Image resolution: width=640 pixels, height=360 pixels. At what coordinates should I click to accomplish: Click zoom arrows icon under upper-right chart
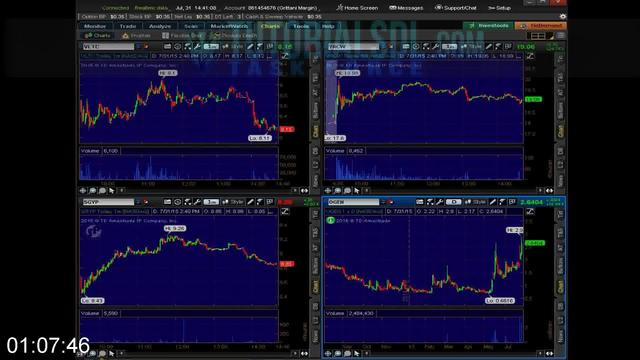coord(549,191)
